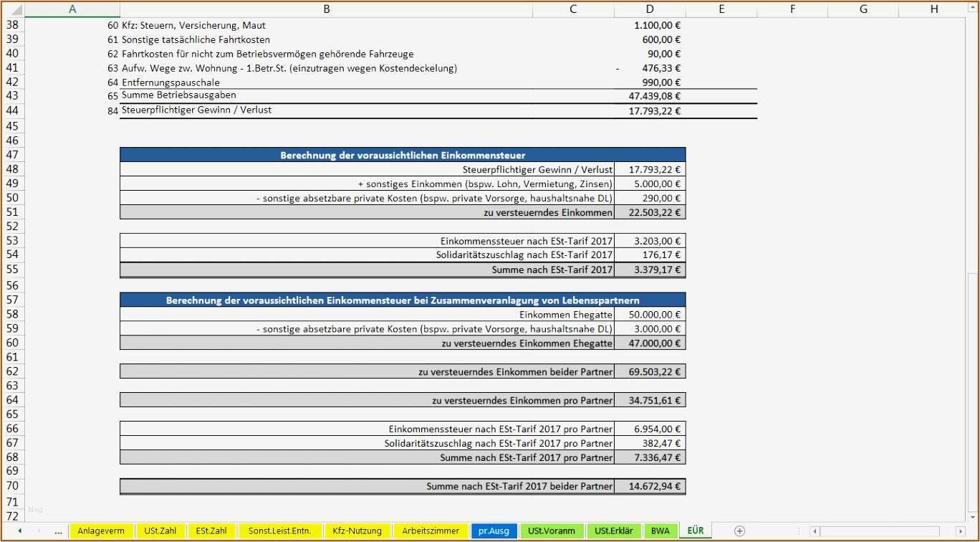Viewport: 980px width, 542px height.
Task: Select column A header
Action: 72,9
